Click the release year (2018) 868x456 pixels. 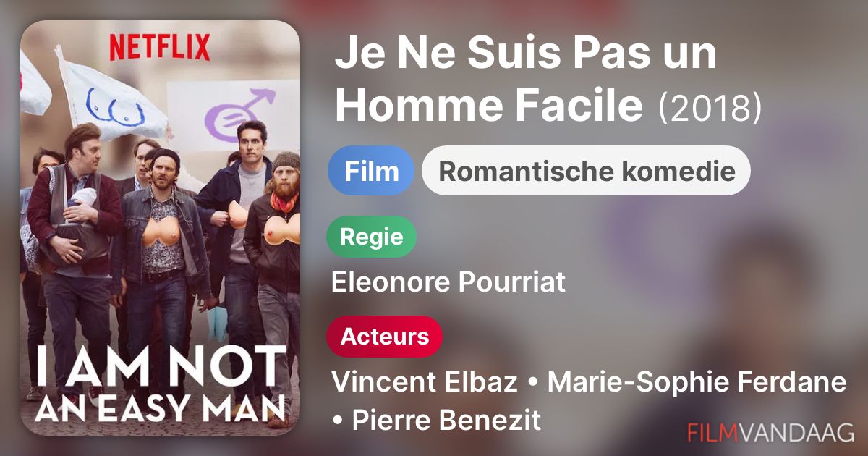[710, 108]
